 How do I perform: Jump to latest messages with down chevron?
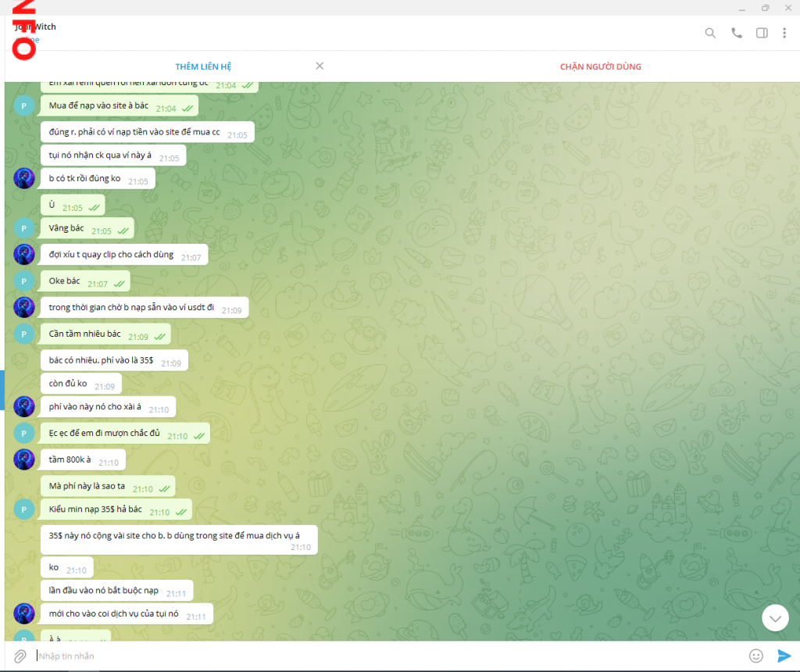pyautogui.click(x=775, y=617)
